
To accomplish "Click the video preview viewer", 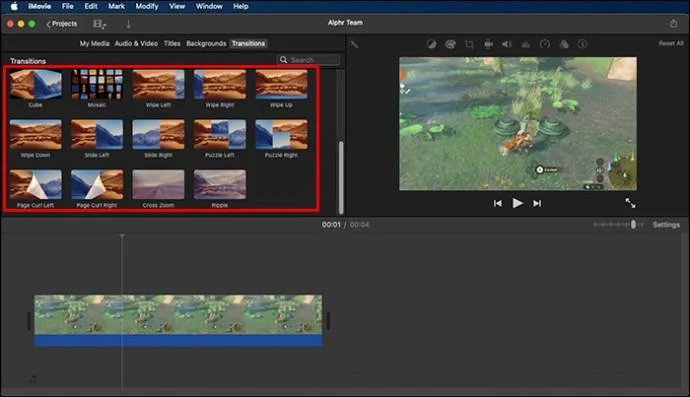I will [x=518, y=124].
